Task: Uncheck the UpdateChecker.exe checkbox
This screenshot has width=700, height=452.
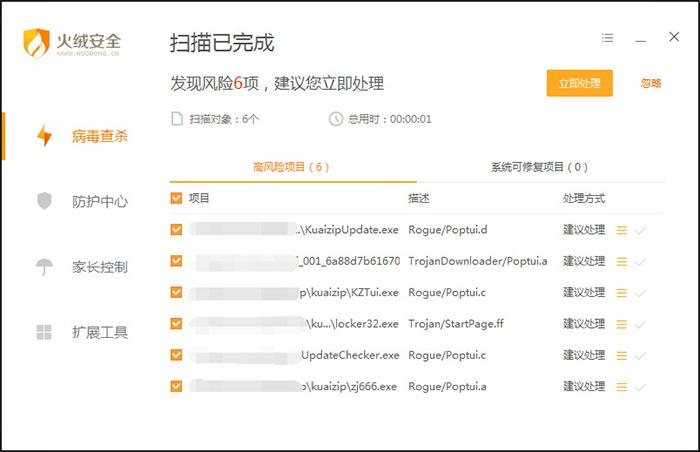Action: tap(176, 355)
